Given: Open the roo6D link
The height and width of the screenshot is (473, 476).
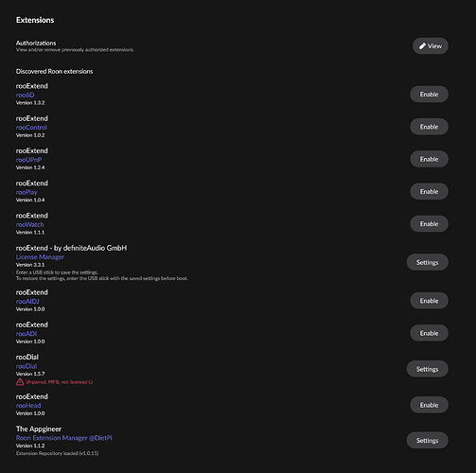Looking at the screenshot, I should (x=26, y=95).
